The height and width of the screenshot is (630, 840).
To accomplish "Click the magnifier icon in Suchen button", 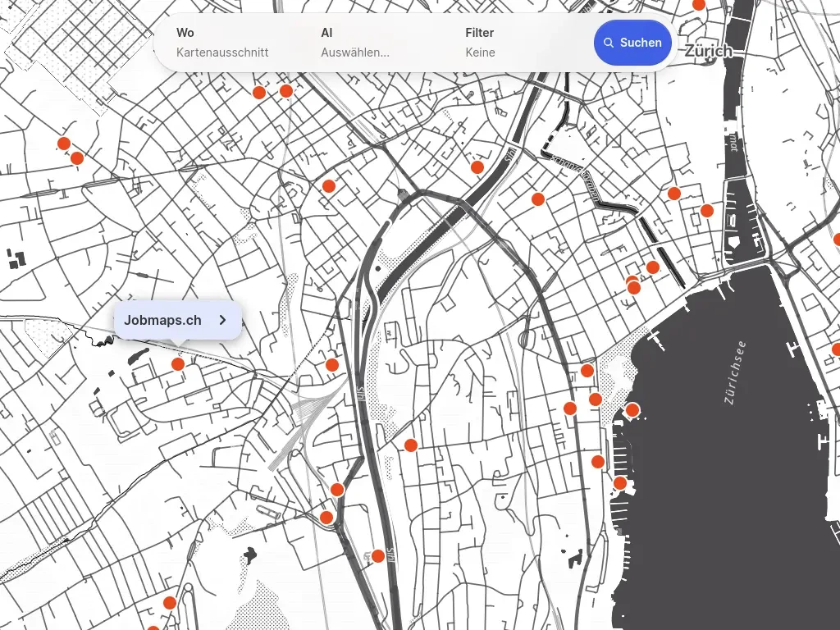I will pyautogui.click(x=608, y=43).
